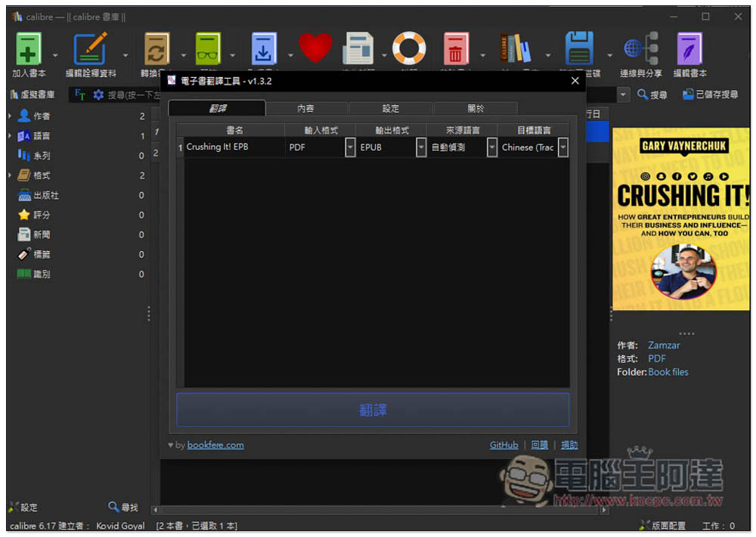Expand the 作者 authors tree node

tap(10, 116)
